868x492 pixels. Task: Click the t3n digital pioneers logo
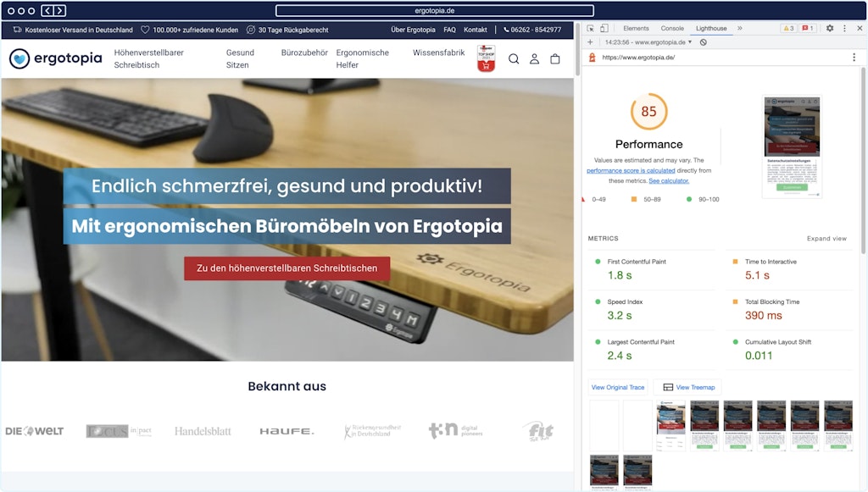point(455,430)
